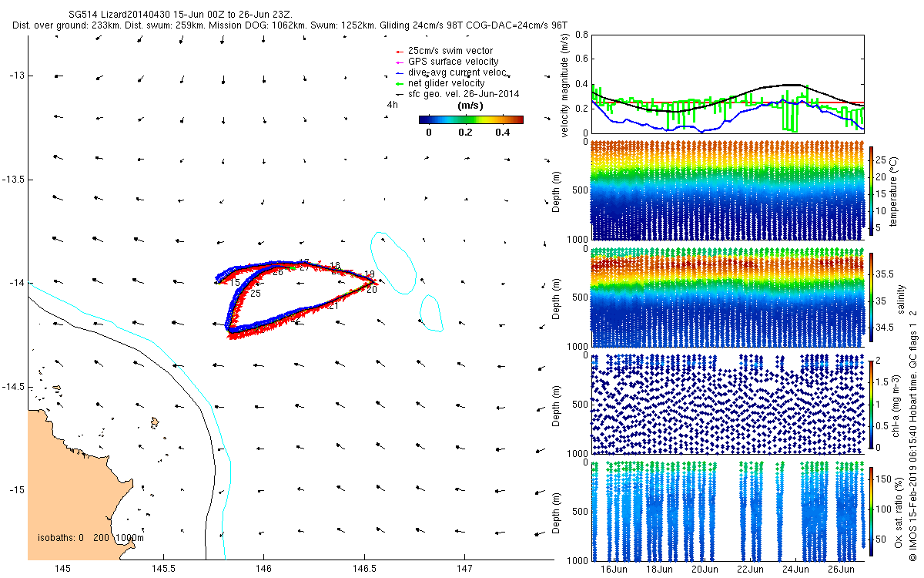Click the blue dive-avg current legend marker
The height and width of the screenshot is (578, 924).
(x=399, y=72)
